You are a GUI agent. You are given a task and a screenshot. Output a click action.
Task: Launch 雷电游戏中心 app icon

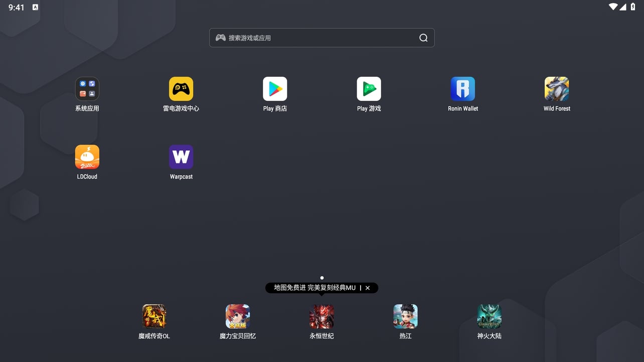(x=181, y=89)
